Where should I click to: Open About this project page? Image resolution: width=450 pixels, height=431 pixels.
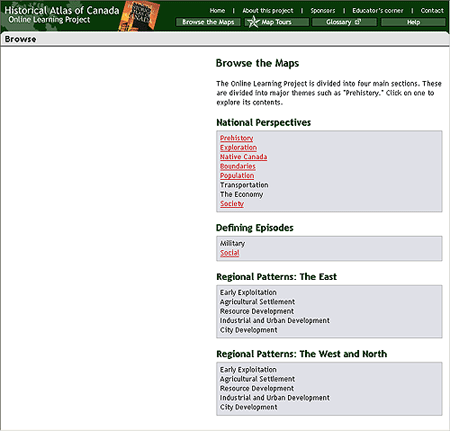pyautogui.click(x=268, y=11)
